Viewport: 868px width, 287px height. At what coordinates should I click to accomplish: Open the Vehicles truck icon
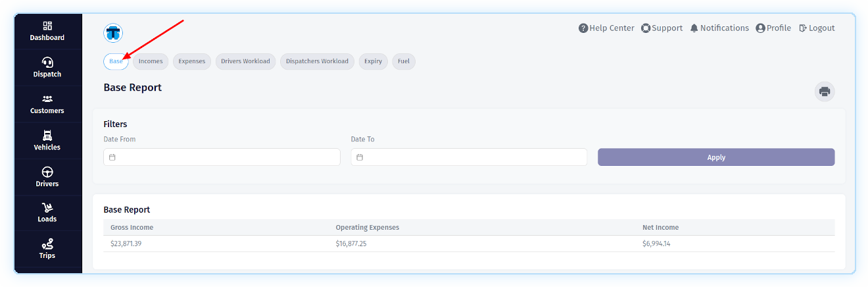[47, 136]
